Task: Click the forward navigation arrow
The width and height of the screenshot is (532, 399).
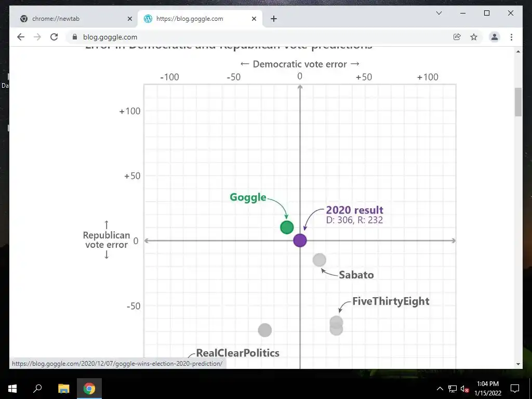Action: pos(37,37)
